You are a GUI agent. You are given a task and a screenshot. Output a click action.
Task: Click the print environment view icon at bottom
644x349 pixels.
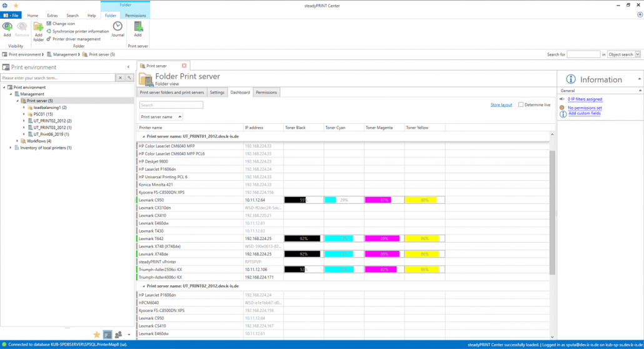click(x=108, y=335)
